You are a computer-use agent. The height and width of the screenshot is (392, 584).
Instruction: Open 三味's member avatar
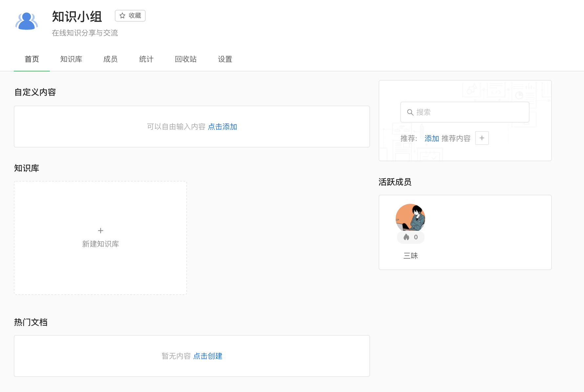(410, 218)
